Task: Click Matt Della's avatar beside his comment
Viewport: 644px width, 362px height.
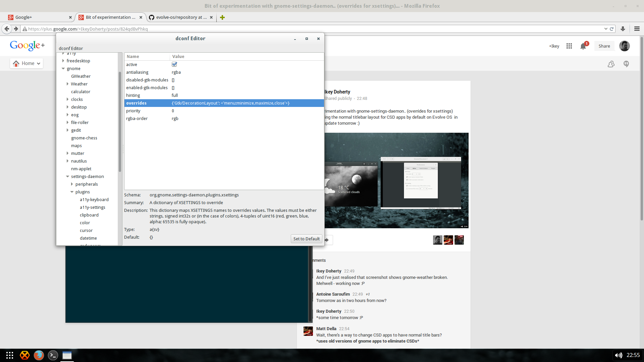Action: pyautogui.click(x=308, y=331)
